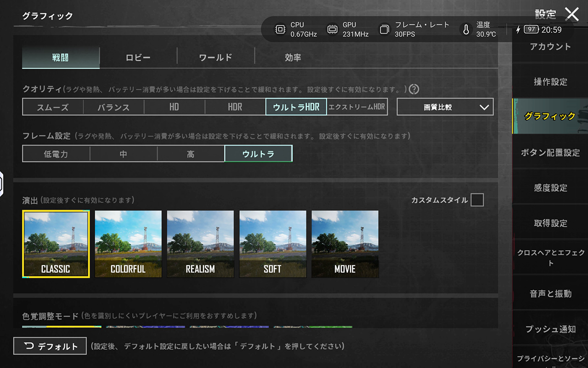
Task: Click the CPU chip icon in overlay
Action: click(280, 29)
